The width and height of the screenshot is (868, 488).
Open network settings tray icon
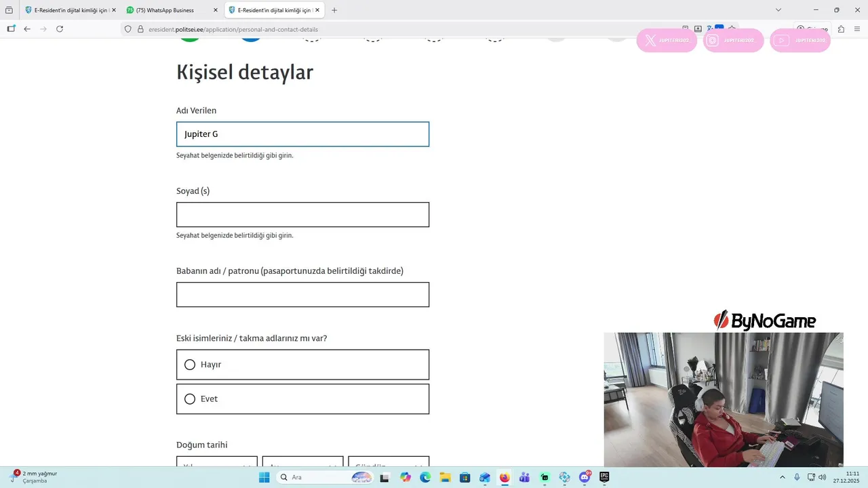(x=811, y=477)
